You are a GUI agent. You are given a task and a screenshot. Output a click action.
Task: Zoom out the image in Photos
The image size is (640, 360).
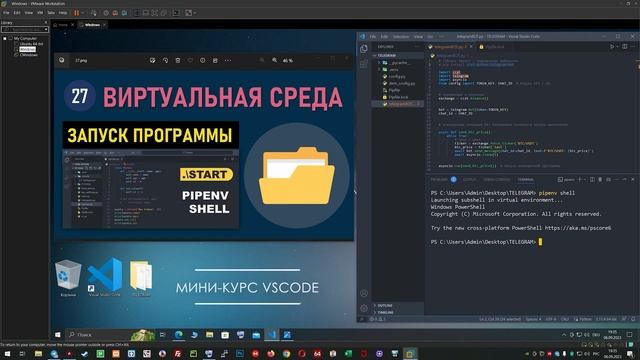[x=262, y=60]
